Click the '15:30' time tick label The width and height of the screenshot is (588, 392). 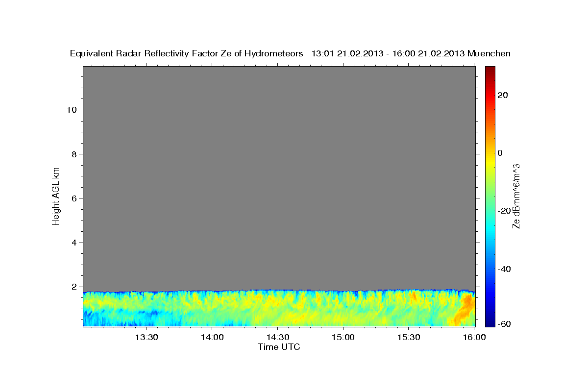coord(409,338)
